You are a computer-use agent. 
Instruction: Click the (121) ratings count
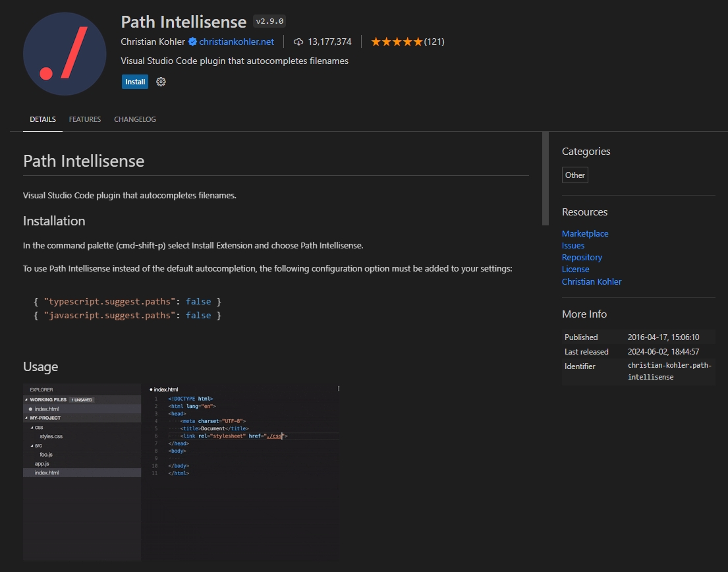click(x=434, y=42)
